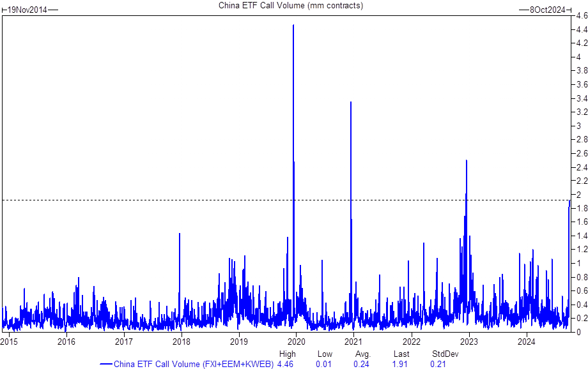Click the 2022 x-axis year label
588x369 pixels.
pyautogui.click(x=412, y=342)
